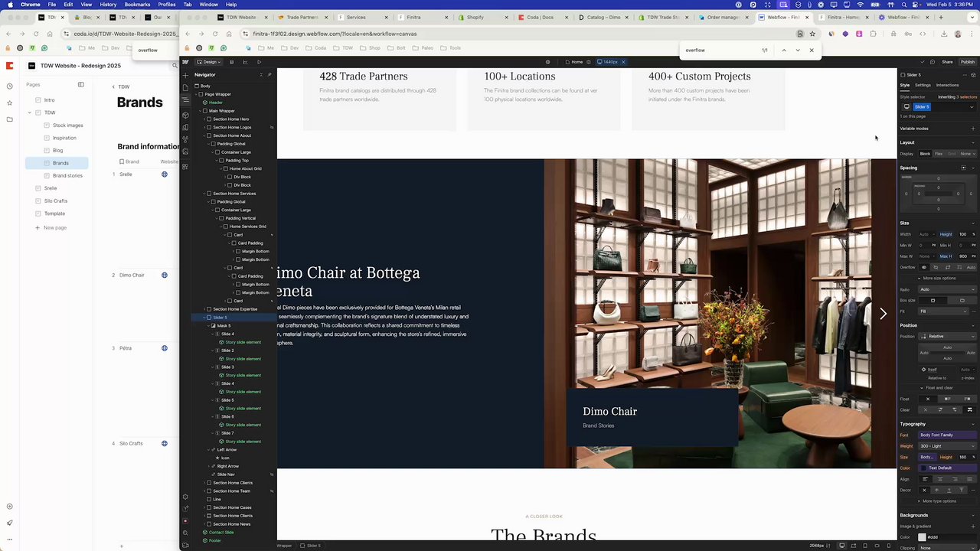Set clear both icon
Screen dimensions: 980x551
point(969,409)
